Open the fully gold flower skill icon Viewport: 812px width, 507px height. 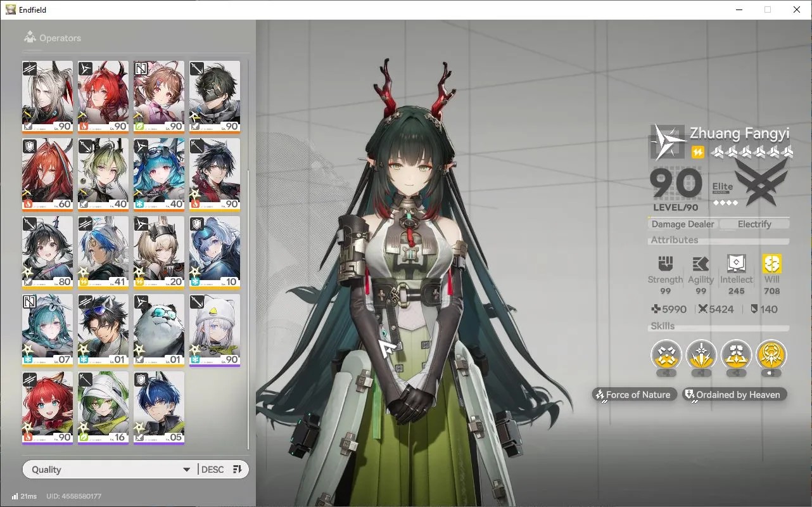click(x=771, y=355)
